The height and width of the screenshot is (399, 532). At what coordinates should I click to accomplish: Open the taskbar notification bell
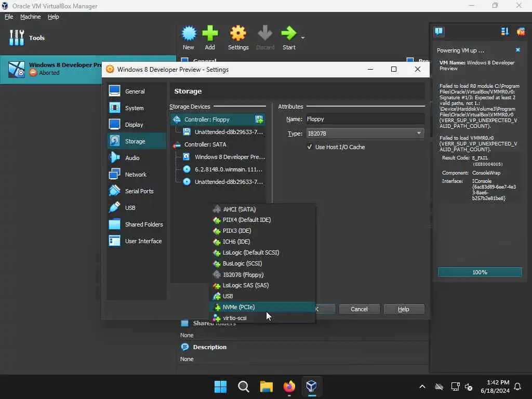click(518, 387)
